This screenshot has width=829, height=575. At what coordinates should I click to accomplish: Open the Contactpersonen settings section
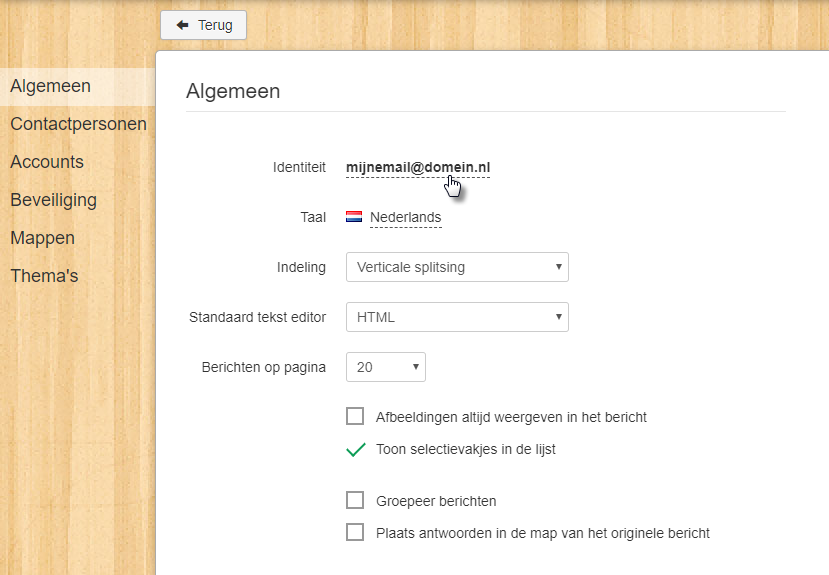pos(78,124)
